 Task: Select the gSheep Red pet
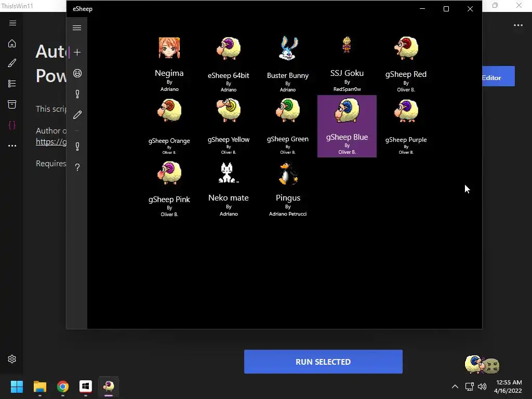point(406,64)
